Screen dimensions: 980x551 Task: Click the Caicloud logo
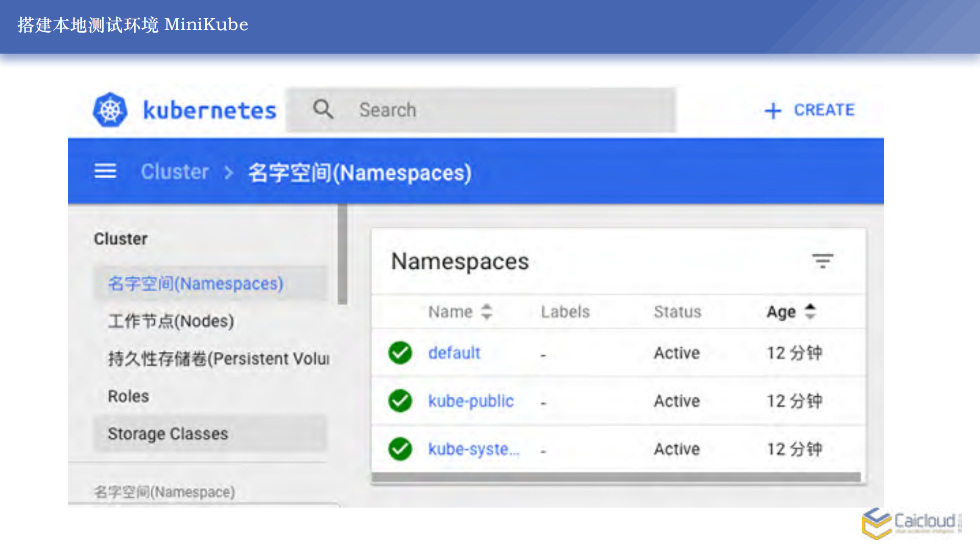(911, 523)
